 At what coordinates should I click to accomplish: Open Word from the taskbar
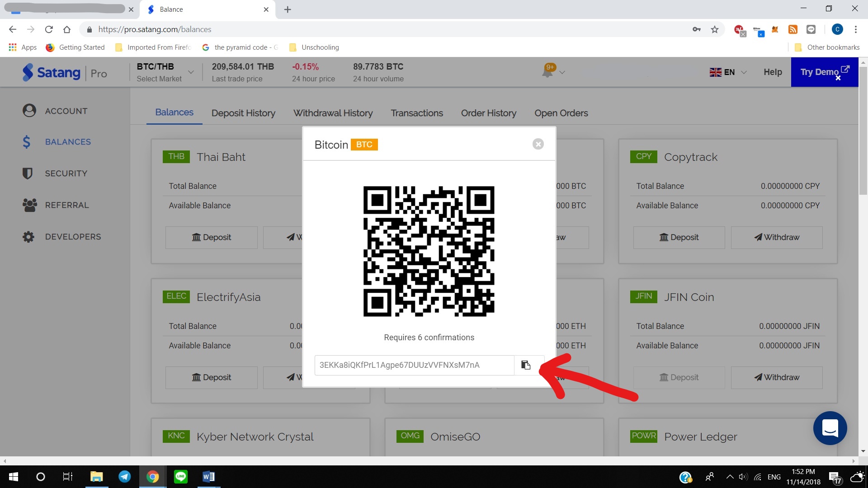(x=208, y=476)
